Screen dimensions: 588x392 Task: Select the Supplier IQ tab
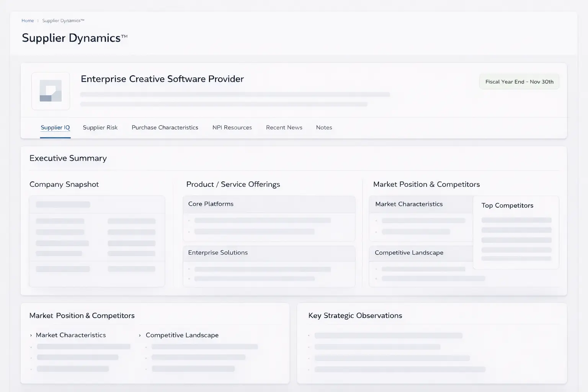click(55, 127)
